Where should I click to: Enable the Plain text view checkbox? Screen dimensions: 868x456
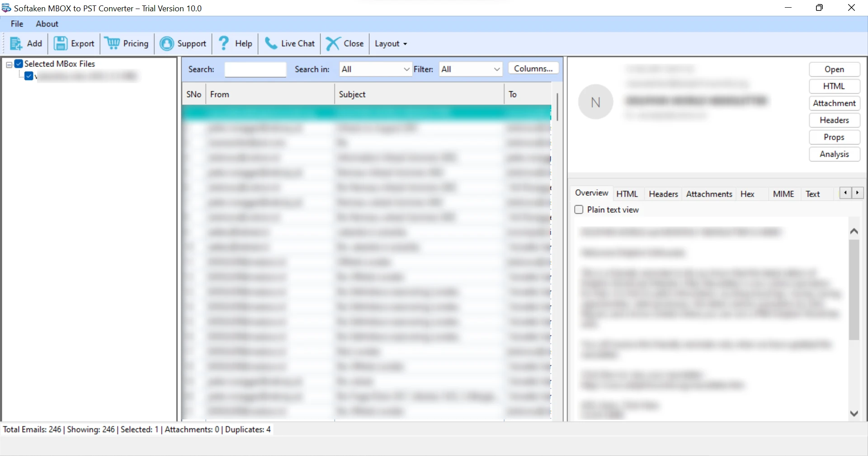pos(579,210)
